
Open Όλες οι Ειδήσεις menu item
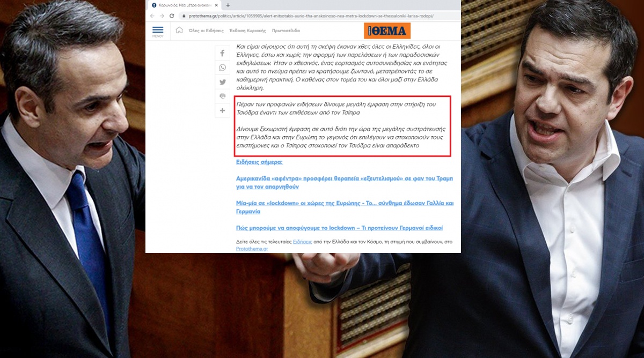[205, 31]
